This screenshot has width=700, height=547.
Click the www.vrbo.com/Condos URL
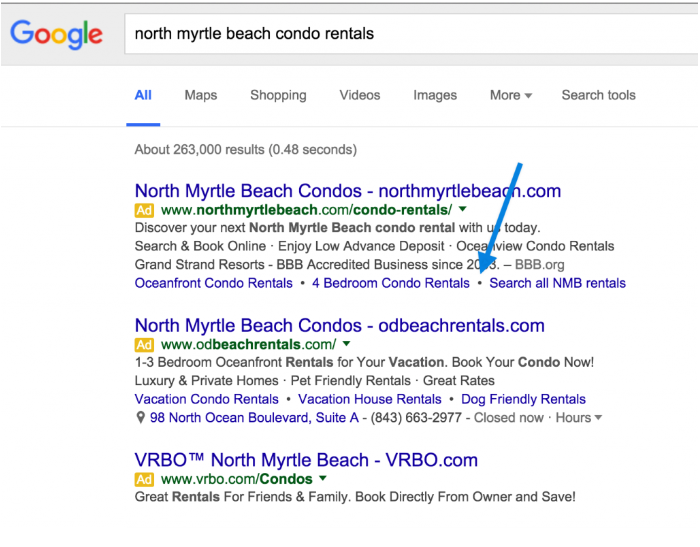tap(237, 479)
